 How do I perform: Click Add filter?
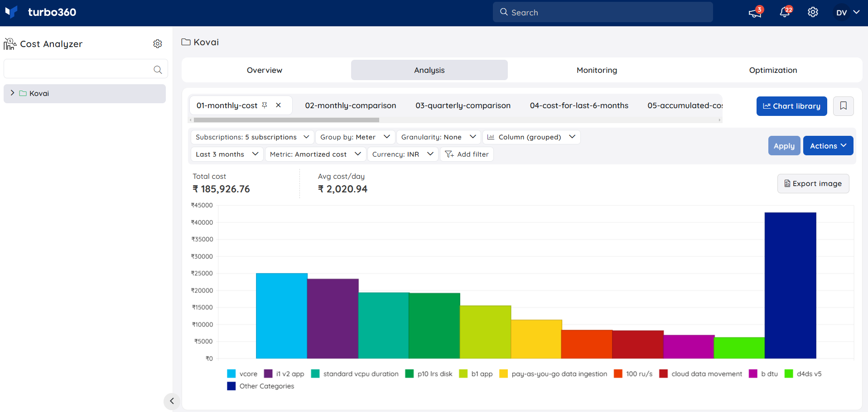[467, 154]
